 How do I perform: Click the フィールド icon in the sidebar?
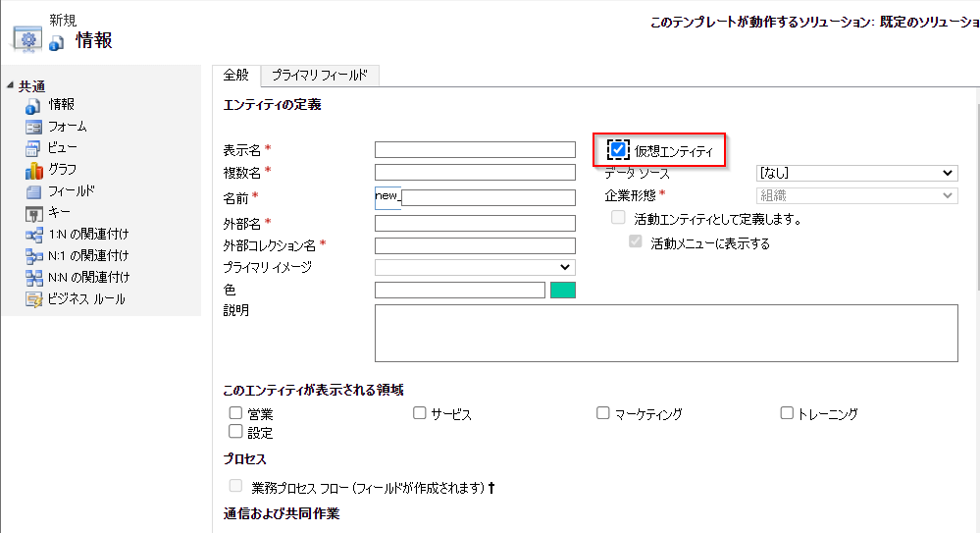pos(33,191)
